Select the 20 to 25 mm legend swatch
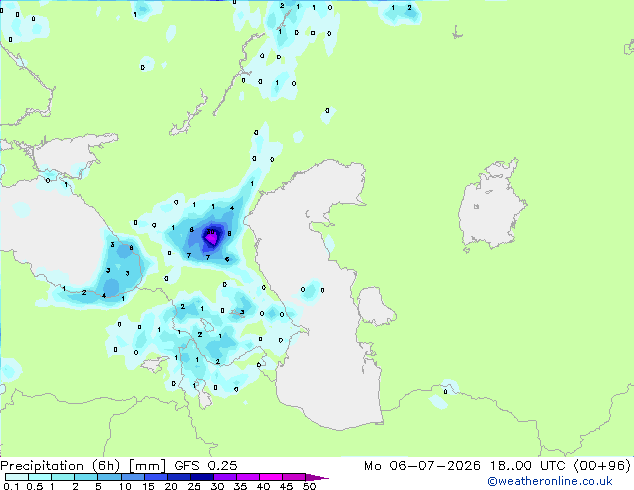The height and width of the screenshot is (490, 634). click(x=178, y=477)
